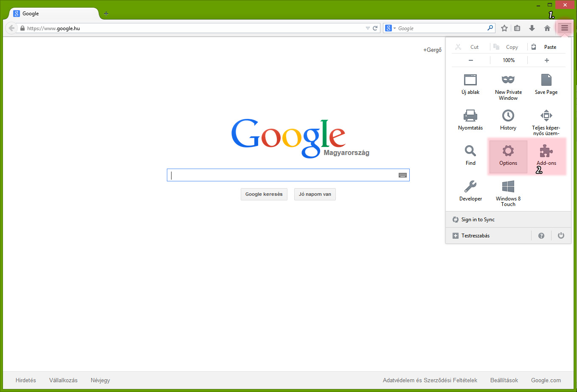Open the Add-ons puzzle piece icon

[546, 151]
